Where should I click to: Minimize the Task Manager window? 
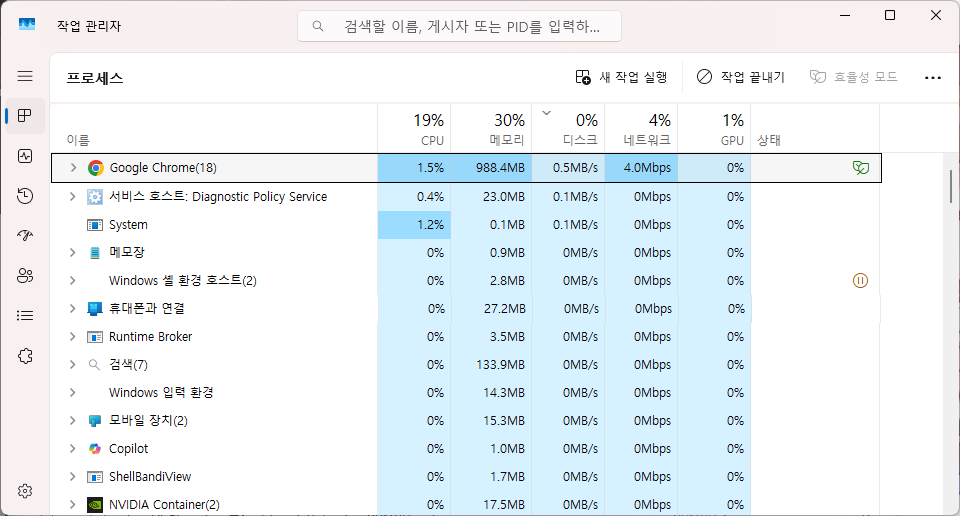[845, 15]
